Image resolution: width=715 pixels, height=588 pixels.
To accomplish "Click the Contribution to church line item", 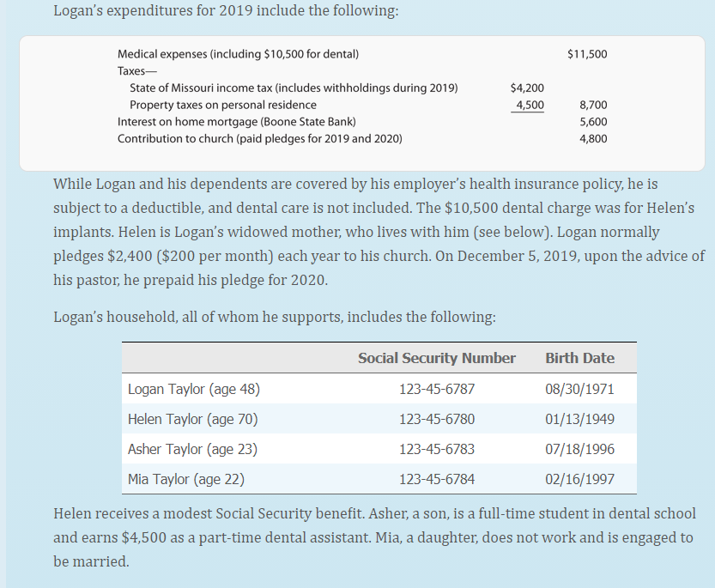I will (x=260, y=139).
